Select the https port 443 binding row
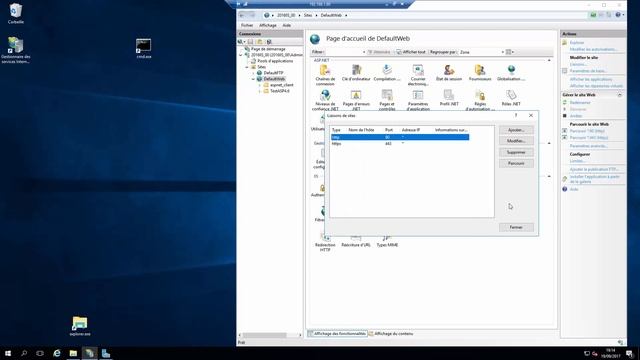This screenshot has height=360, width=640. click(400, 144)
